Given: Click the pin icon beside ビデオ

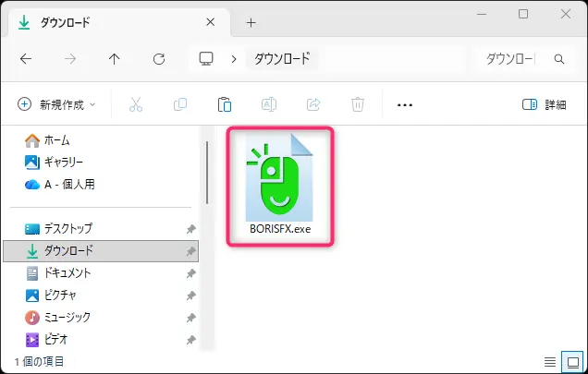Looking at the screenshot, I should coord(191,340).
